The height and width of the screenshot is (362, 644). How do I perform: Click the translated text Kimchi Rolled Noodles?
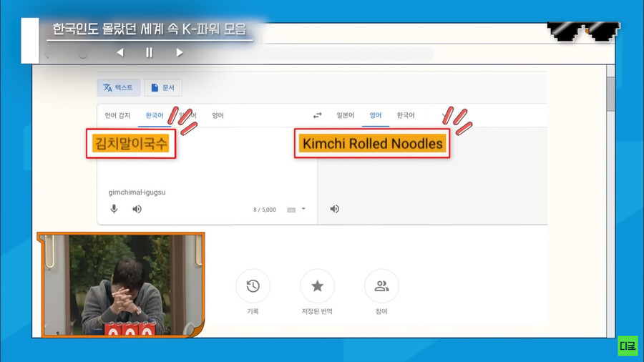tap(372, 144)
